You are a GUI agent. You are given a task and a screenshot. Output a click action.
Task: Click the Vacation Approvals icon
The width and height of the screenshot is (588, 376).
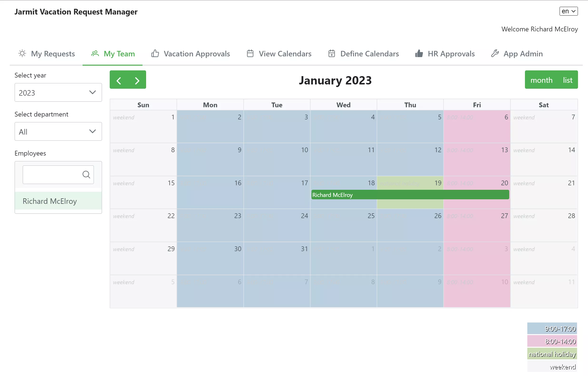pos(156,54)
